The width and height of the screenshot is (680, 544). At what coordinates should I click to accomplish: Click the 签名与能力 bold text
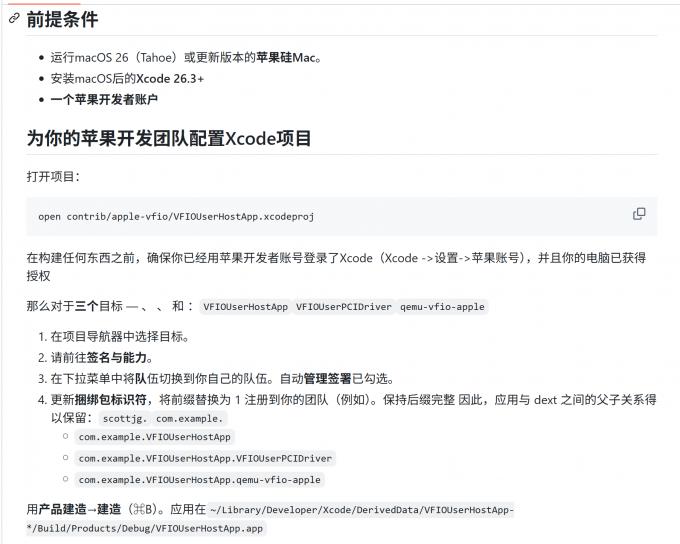coord(117,358)
